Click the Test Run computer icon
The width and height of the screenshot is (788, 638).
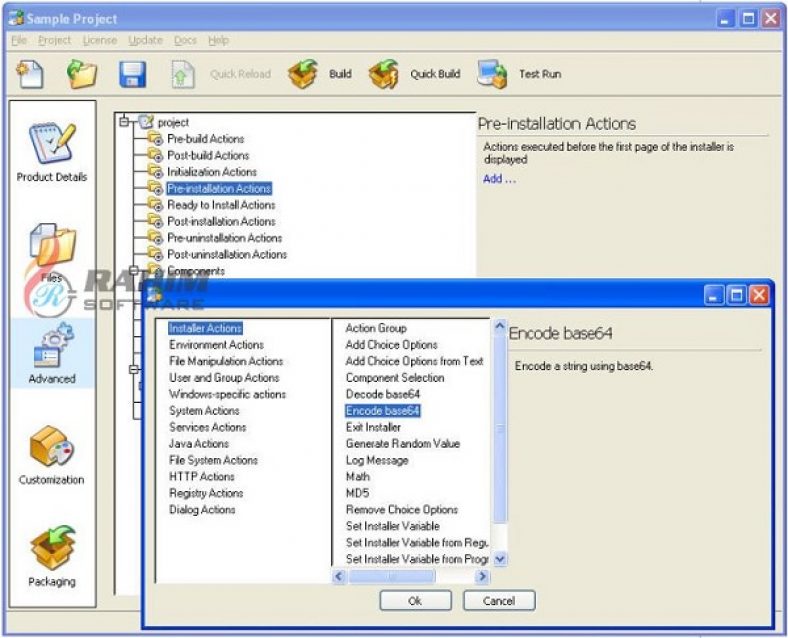point(492,74)
